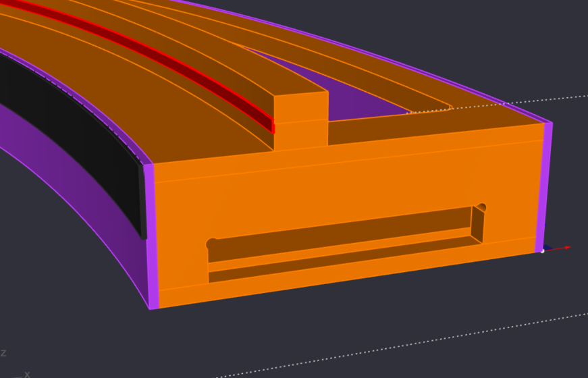
Task: Select the round hole at slot's left end
Action: 212,243
